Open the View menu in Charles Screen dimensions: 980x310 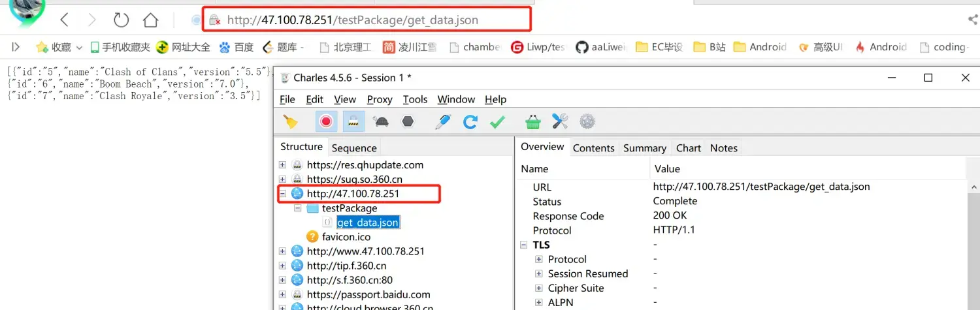345,99
